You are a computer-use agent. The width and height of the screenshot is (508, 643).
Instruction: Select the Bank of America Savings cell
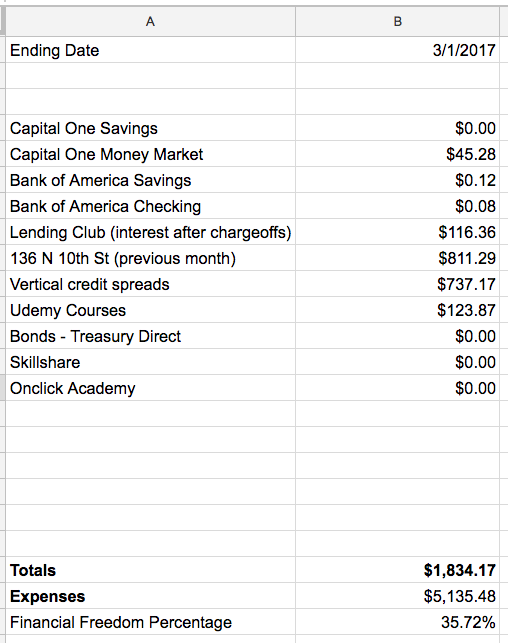(150, 180)
